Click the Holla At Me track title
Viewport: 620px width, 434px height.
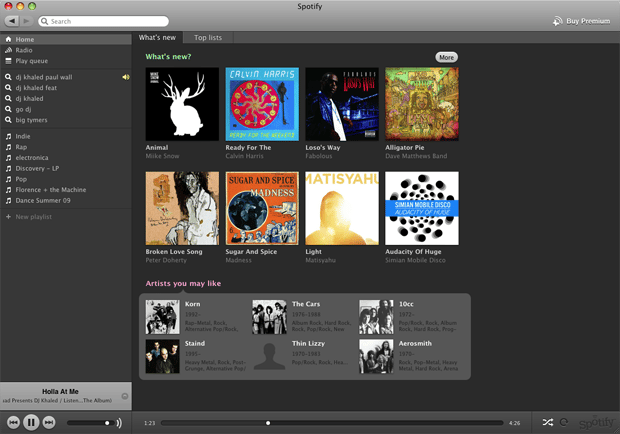click(x=60, y=391)
